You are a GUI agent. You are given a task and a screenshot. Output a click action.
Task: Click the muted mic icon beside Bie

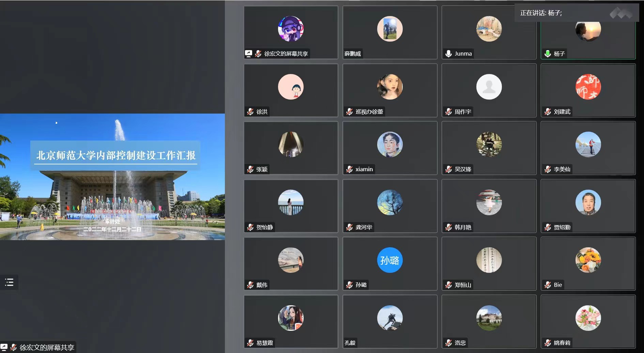tap(548, 285)
